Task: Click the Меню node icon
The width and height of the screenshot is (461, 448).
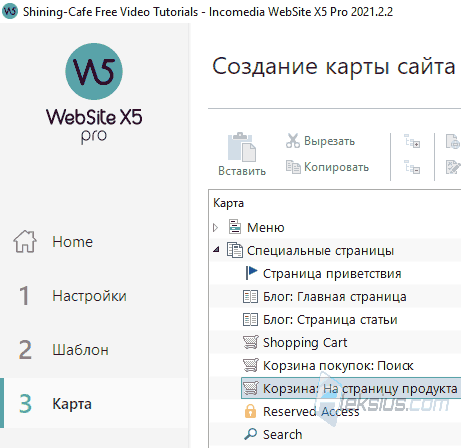Action: click(235, 227)
